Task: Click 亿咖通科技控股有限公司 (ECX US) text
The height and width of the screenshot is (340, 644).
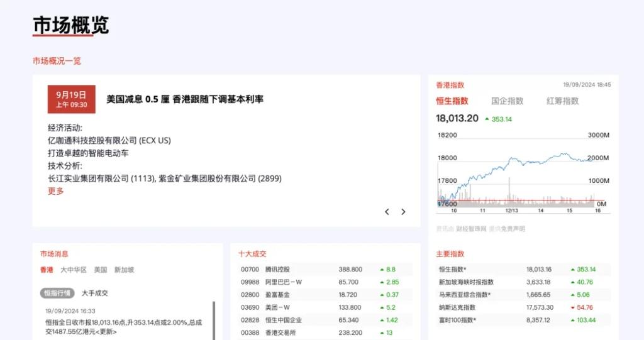Action: tap(109, 140)
